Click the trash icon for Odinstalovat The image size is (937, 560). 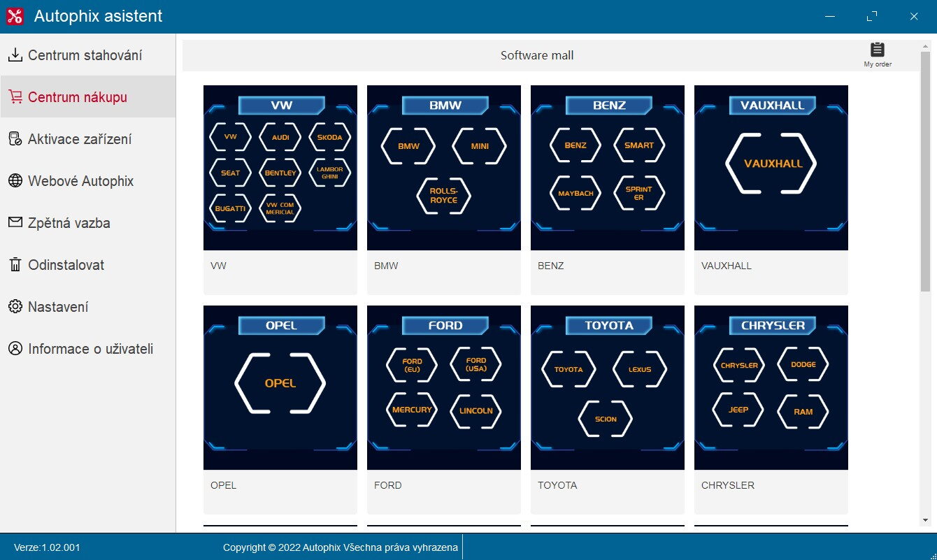pyautogui.click(x=15, y=265)
